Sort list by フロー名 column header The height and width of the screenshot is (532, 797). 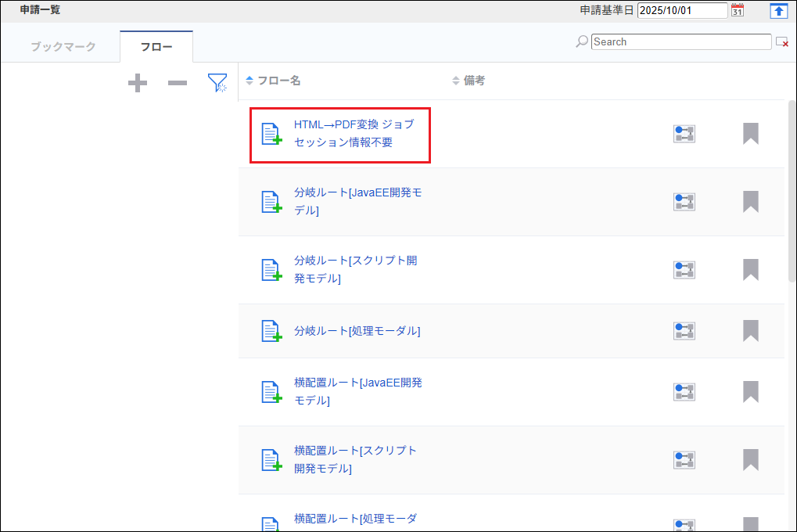(x=278, y=81)
